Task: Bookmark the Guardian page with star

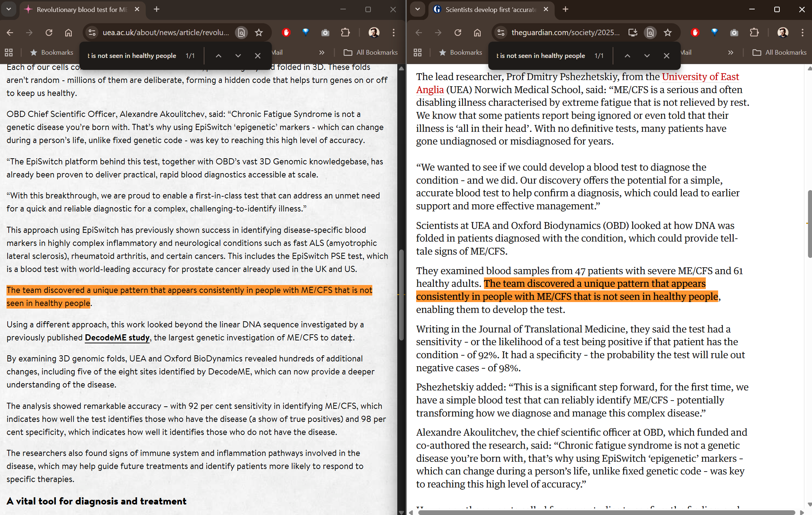Action: [x=668, y=33]
